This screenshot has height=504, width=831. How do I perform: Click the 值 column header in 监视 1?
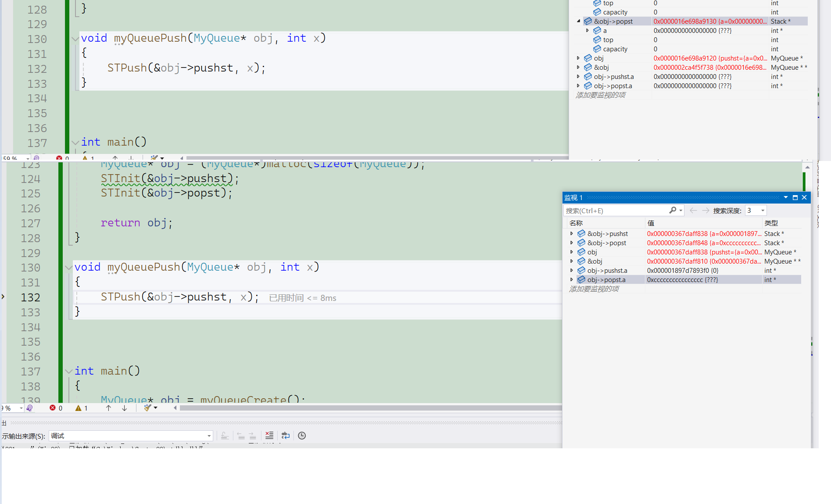tap(703, 223)
